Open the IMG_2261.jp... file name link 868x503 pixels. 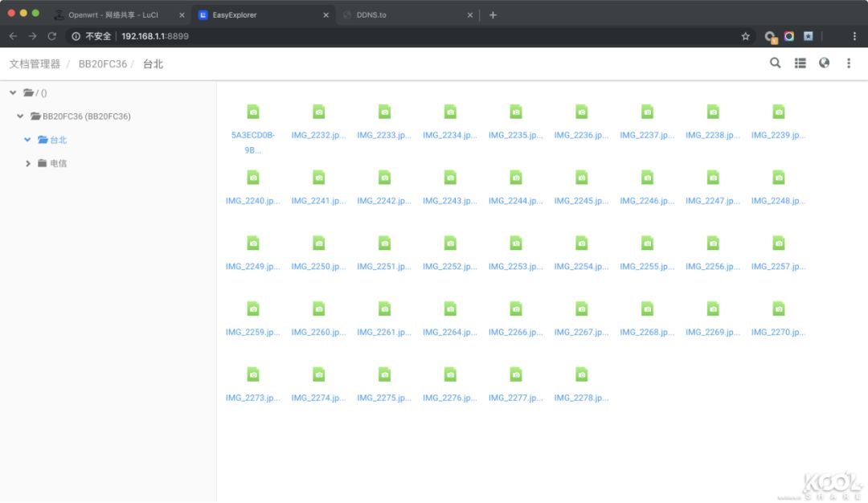384,332
